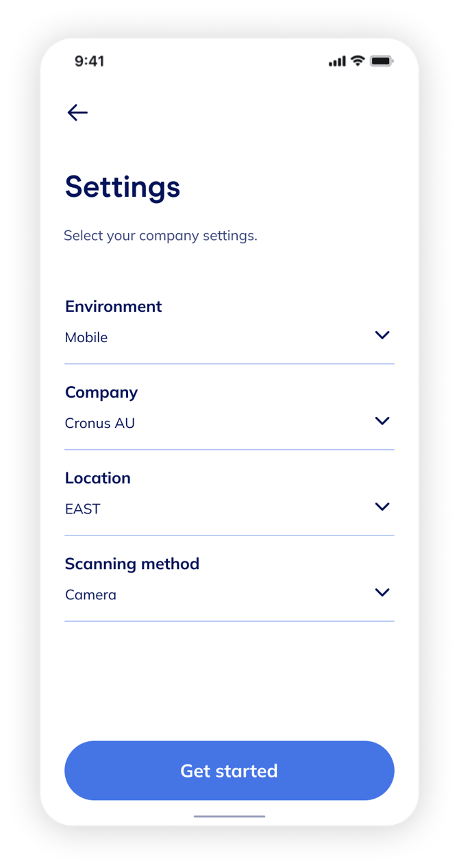This screenshot has height=868, width=459.
Task: Tap the Environment chevron icon
Action: coord(382,335)
